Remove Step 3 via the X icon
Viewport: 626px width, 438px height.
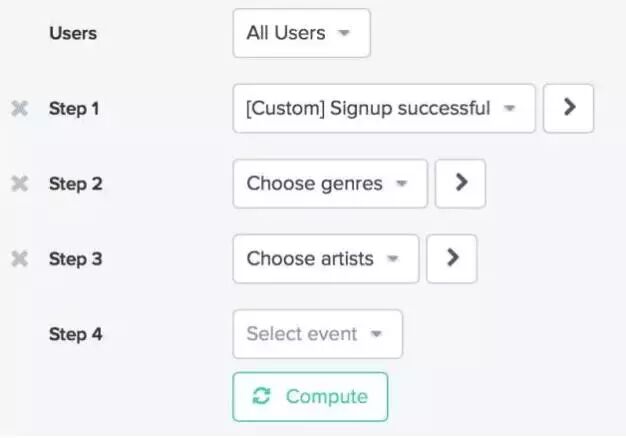tap(19, 259)
